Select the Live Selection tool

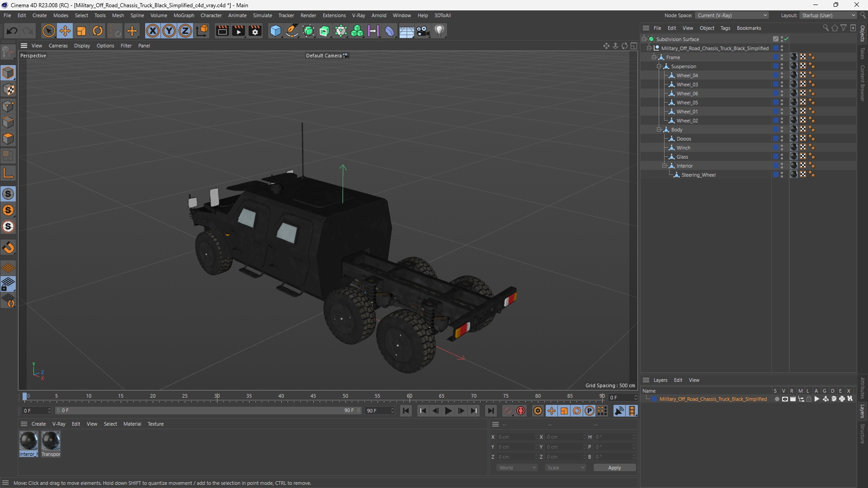tap(48, 31)
